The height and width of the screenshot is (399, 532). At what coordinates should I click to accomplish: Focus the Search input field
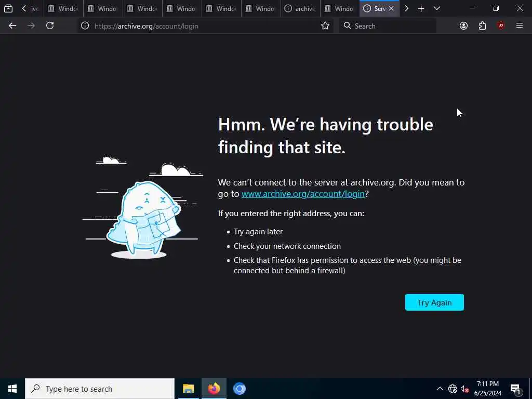tap(388, 26)
